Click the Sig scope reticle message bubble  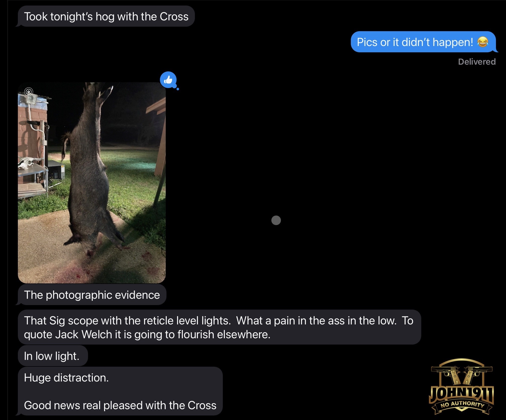(219, 327)
